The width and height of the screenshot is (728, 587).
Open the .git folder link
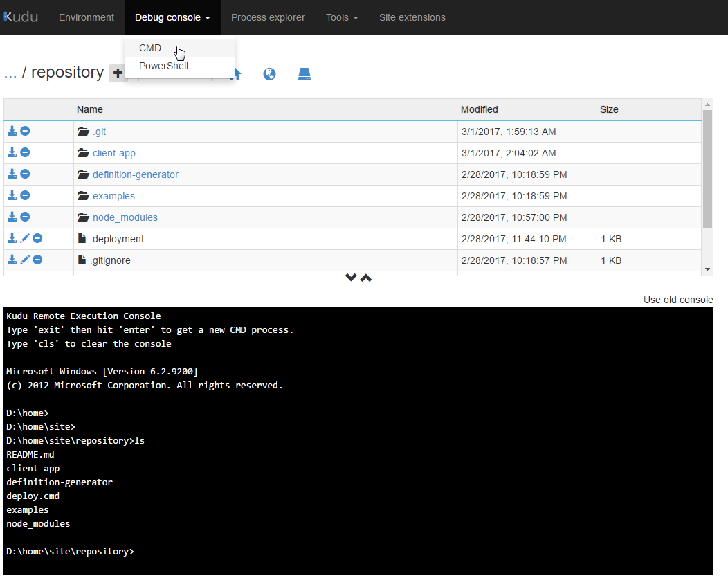100,132
